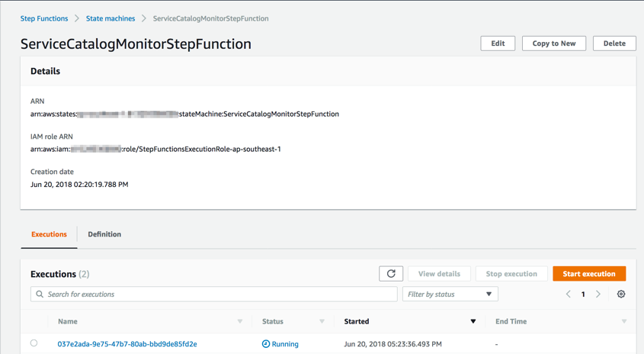Screen dimensions: 644x354
Task: Click the Executions (2) heading
Action: click(x=60, y=274)
